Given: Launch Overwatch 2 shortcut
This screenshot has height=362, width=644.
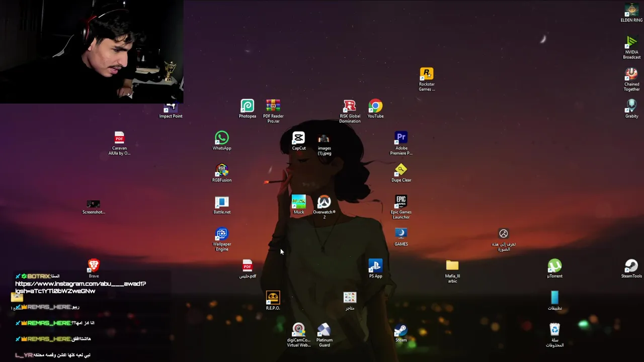Looking at the screenshot, I should tap(324, 207).
